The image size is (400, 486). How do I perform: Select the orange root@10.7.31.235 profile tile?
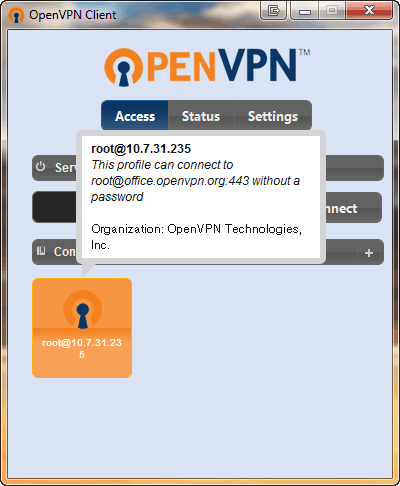coord(82,328)
